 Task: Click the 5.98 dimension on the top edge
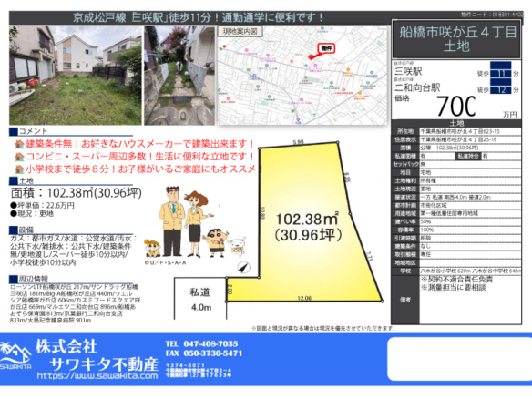(298, 142)
